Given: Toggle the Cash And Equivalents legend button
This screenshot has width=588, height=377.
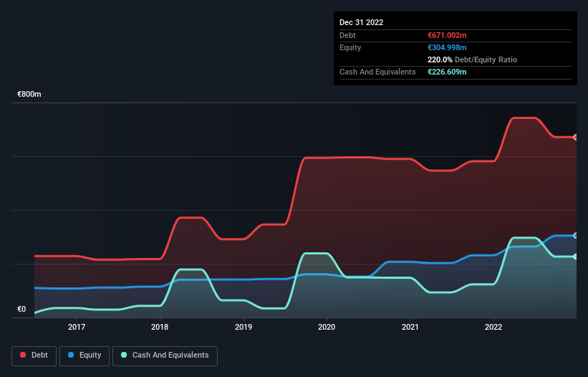Looking at the screenshot, I should pyautogui.click(x=165, y=355).
